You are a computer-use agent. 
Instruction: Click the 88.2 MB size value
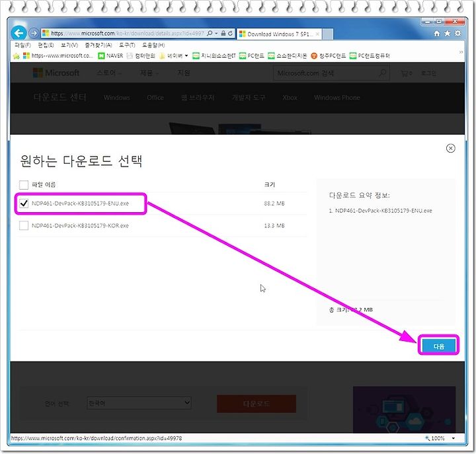tap(274, 204)
